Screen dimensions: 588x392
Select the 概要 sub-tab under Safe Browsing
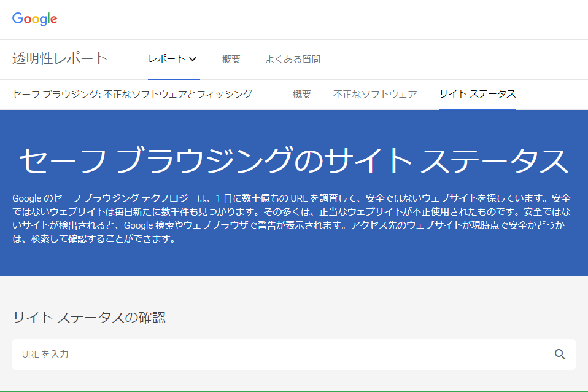pos(302,94)
